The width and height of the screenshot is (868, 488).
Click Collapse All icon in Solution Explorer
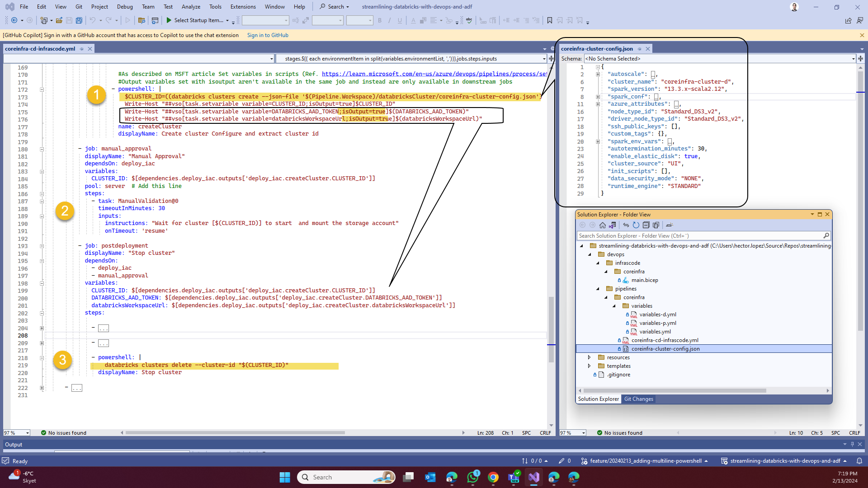coord(646,225)
